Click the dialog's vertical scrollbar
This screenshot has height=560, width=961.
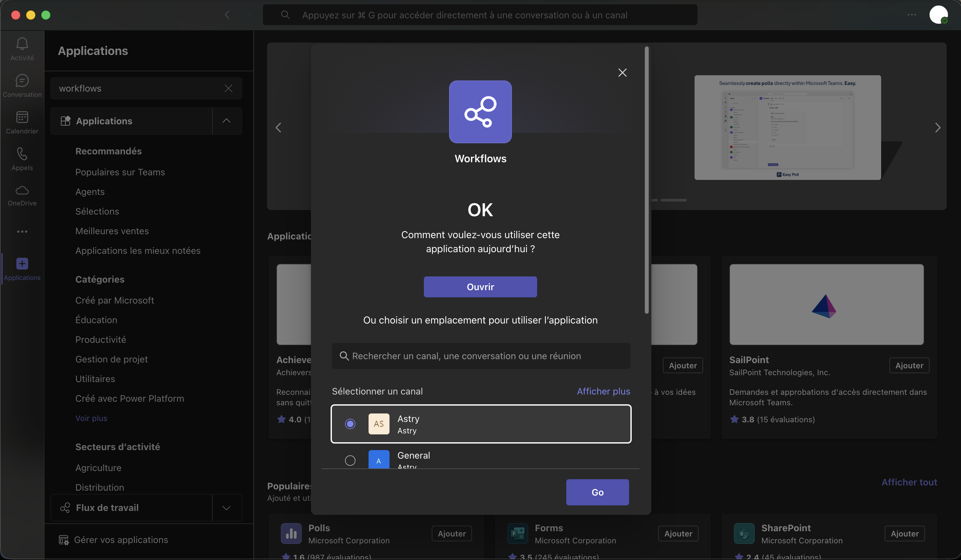tap(646, 180)
